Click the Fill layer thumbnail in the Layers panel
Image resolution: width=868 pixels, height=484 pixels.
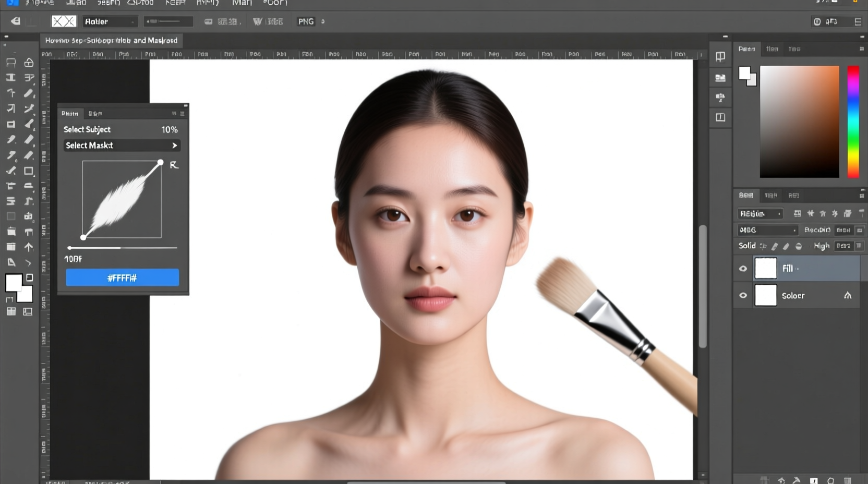tap(766, 268)
